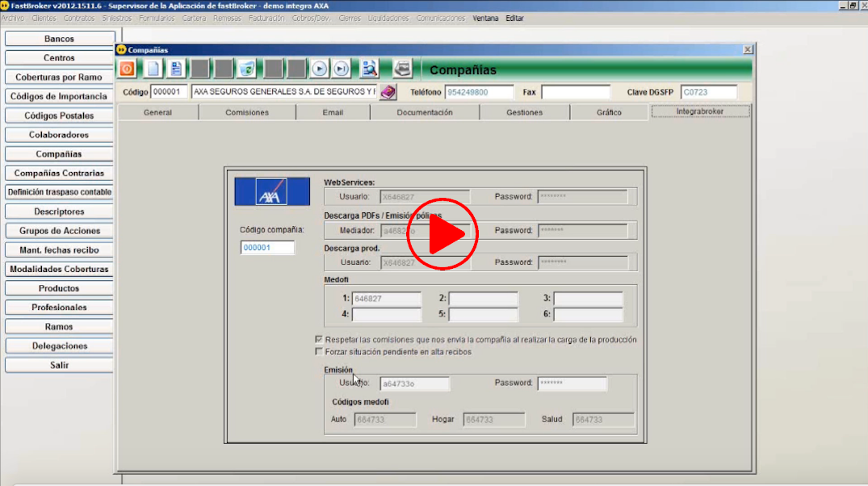Switch to the Documentación tab
This screenshot has width=868, height=486.
(x=425, y=112)
